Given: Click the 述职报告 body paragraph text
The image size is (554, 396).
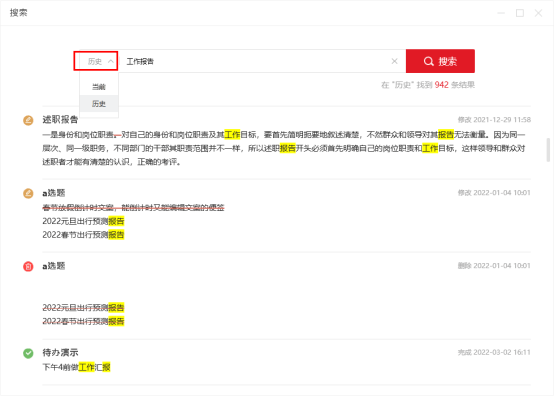Looking at the screenshot, I should 284,148.
